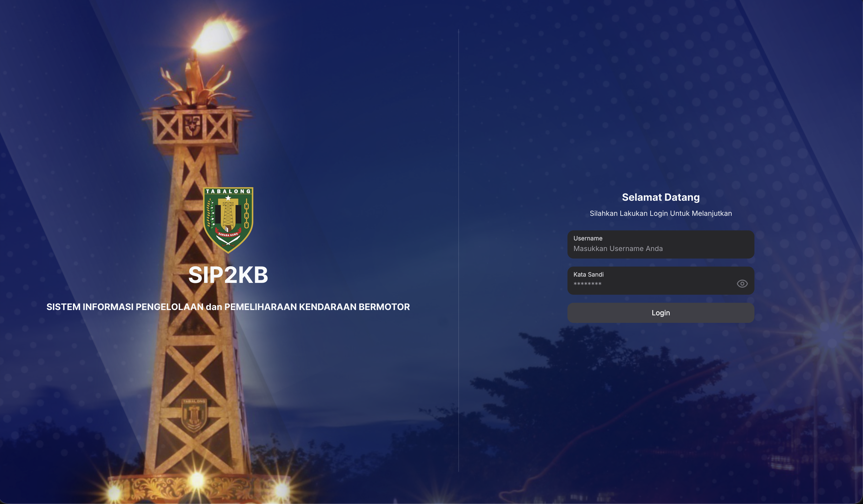Click the SISTEM INFORMASI PENGELOLAAN tagline

[x=228, y=307]
